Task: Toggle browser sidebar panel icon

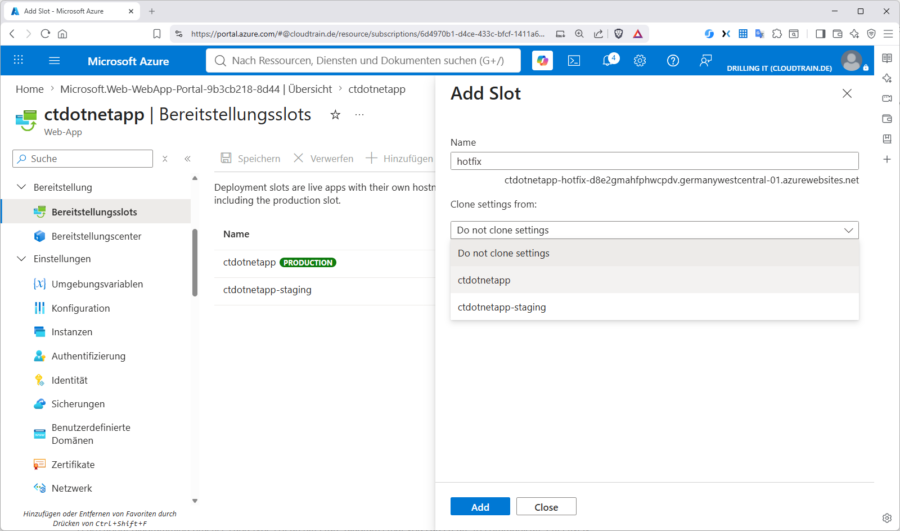Action: (x=820, y=34)
